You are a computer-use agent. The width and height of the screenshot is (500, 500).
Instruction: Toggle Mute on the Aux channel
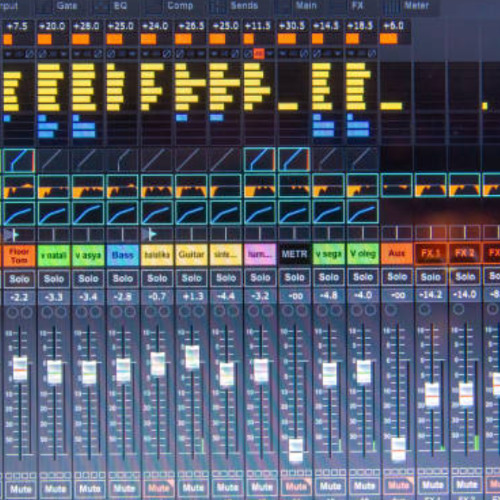(x=398, y=485)
